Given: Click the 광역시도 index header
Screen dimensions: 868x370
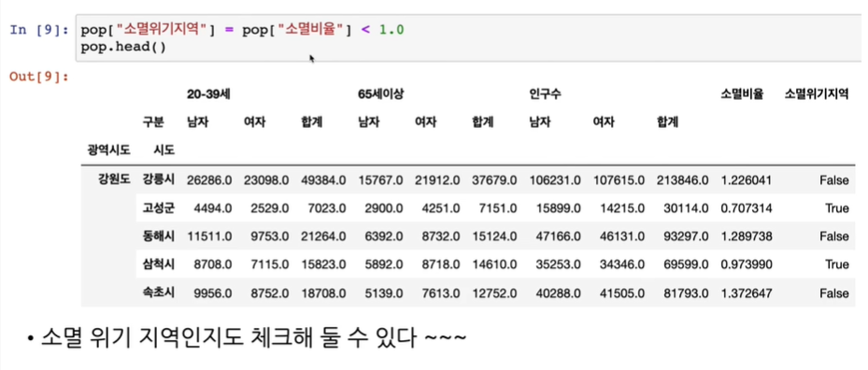Looking at the screenshot, I should pos(108,149).
